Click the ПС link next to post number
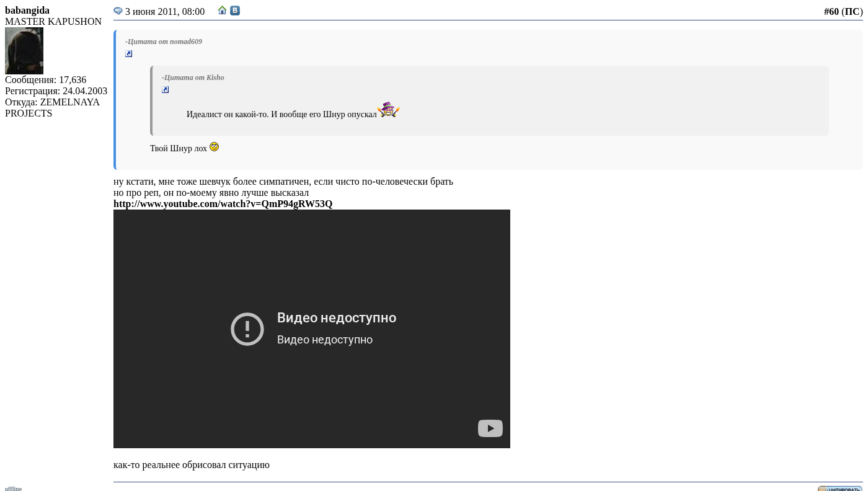 tap(852, 12)
